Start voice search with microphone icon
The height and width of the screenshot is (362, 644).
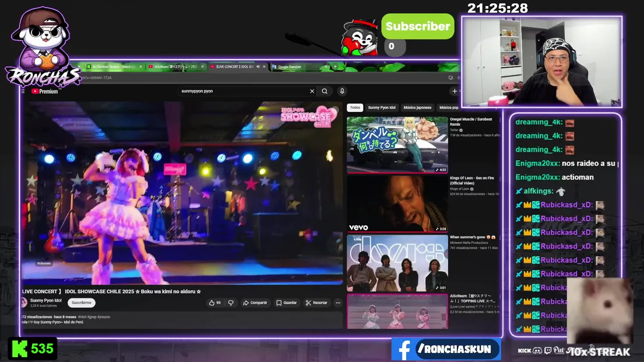(x=342, y=91)
